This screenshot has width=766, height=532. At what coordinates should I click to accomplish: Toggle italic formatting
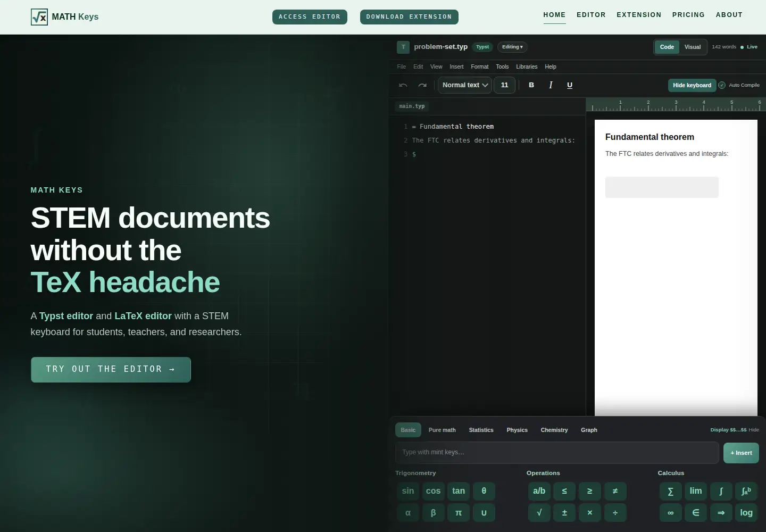[x=551, y=85]
